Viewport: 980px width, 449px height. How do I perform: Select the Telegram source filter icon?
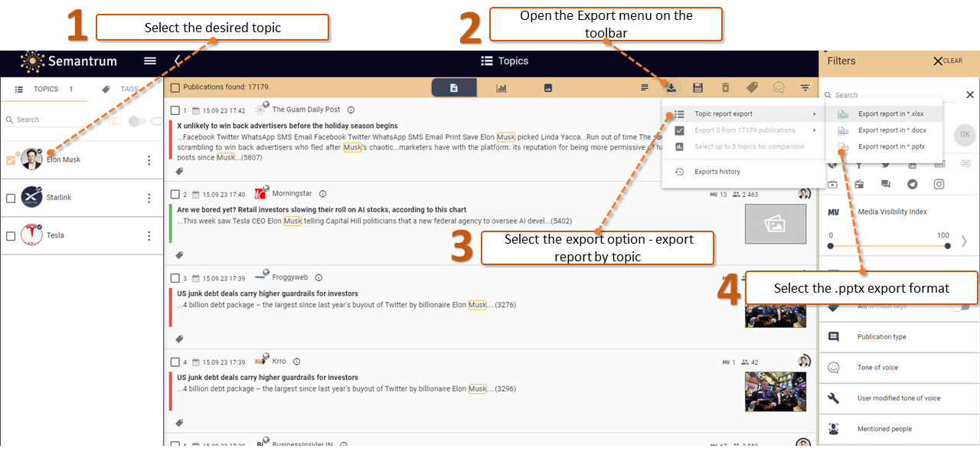point(913,184)
